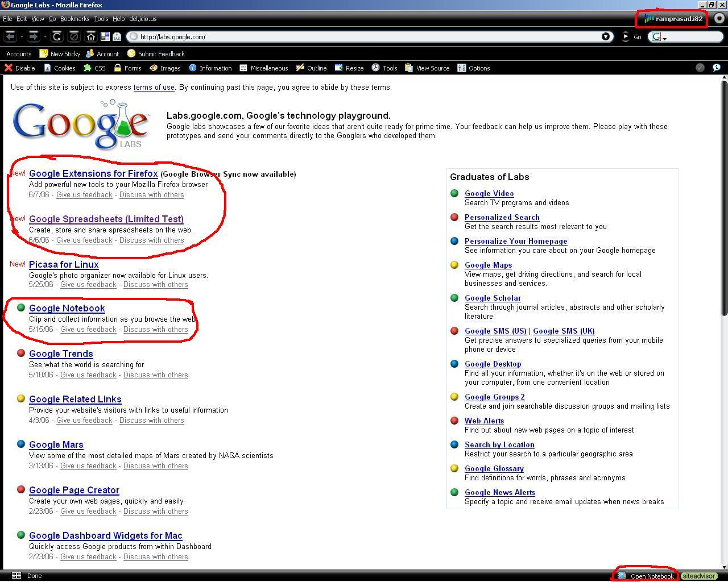Screen dimensions: 728x582
Task: Open the terms of use link
Action: [x=154, y=87]
